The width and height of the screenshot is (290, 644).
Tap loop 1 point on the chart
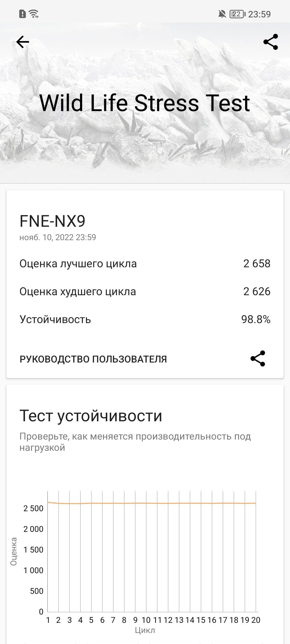click(x=48, y=502)
